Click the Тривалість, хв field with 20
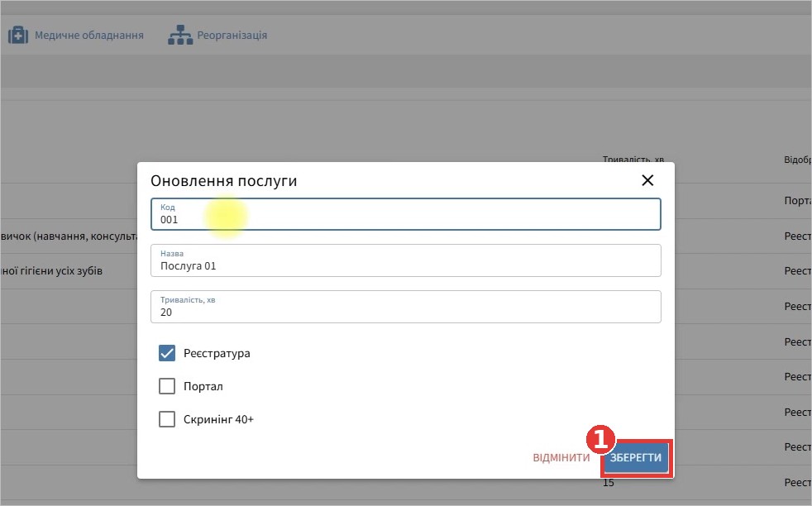 (x=405, y=307)
